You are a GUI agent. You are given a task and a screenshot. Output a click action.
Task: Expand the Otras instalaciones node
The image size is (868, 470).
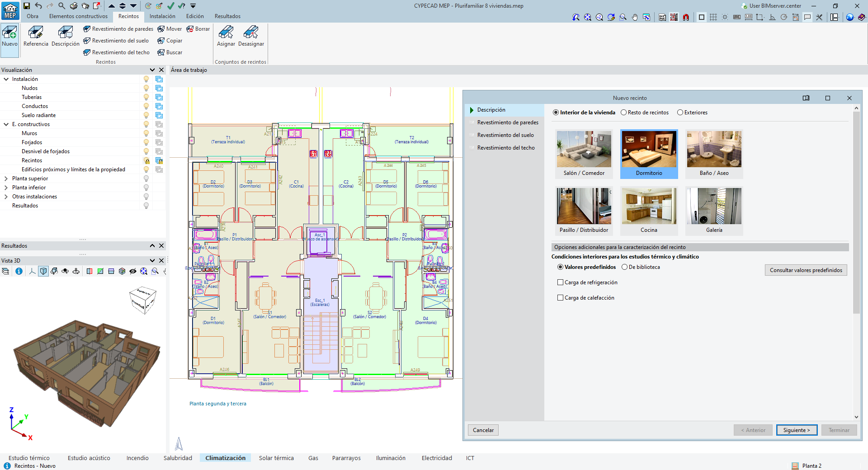point(6,197)
